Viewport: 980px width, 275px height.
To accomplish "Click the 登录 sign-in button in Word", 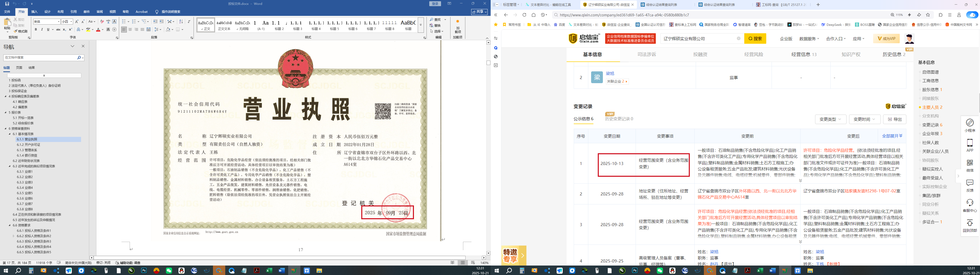I will 435,4.
